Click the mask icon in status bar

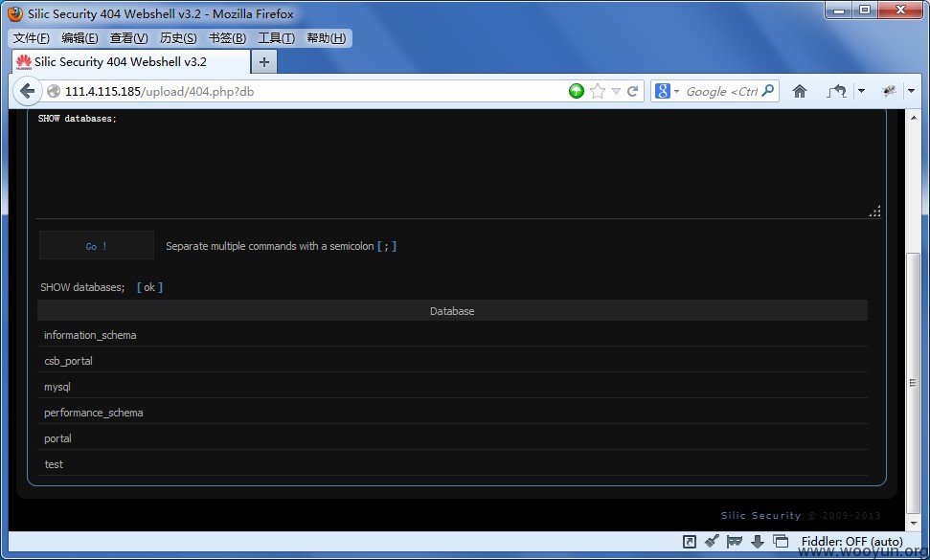click(x=735, y=541)
